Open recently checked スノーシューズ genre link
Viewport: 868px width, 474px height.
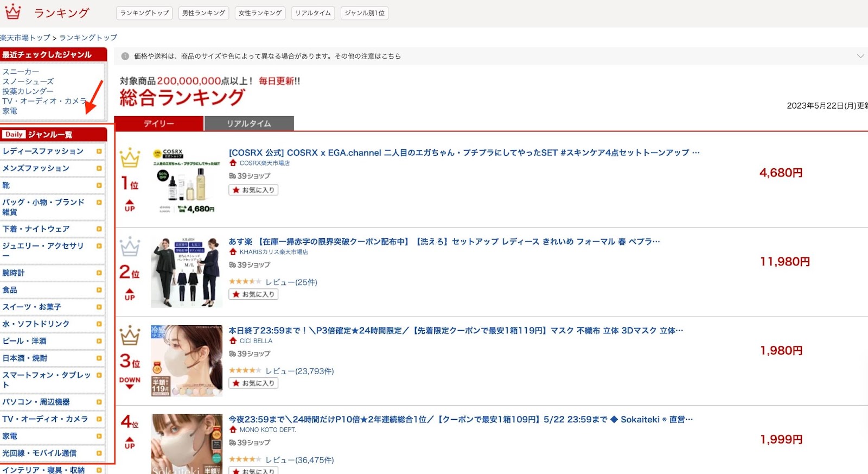(28, 81)
